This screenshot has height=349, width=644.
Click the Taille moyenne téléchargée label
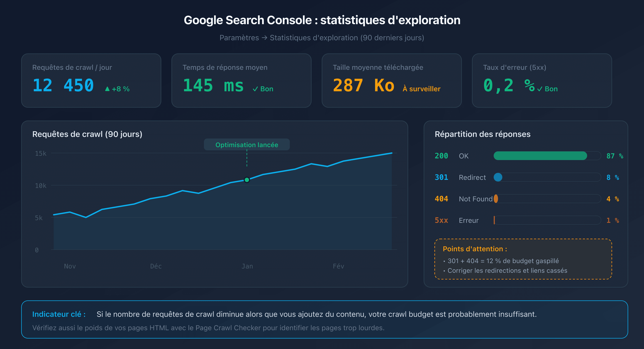coord(378,67)
